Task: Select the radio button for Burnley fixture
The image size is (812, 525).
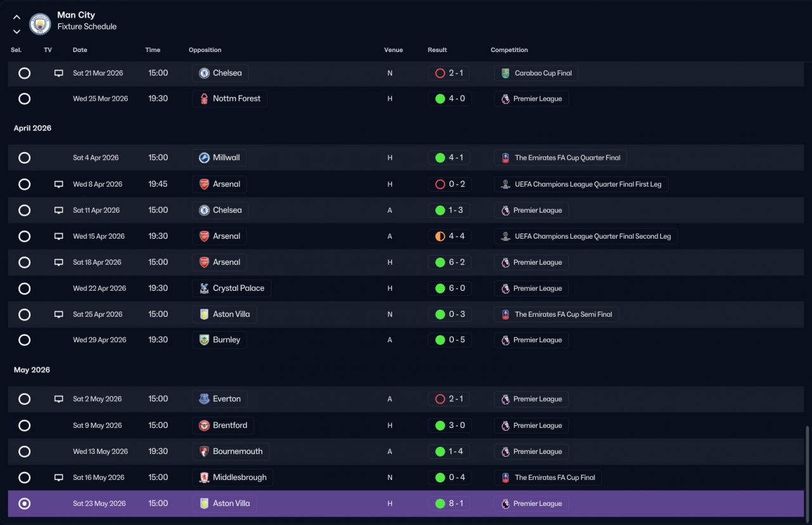Action: 24,340
